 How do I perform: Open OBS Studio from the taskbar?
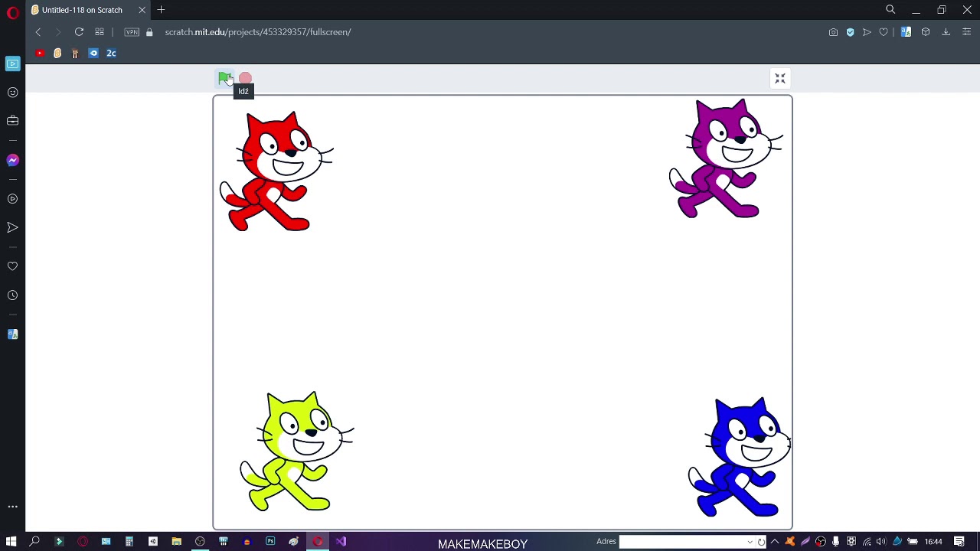point(200,541)
